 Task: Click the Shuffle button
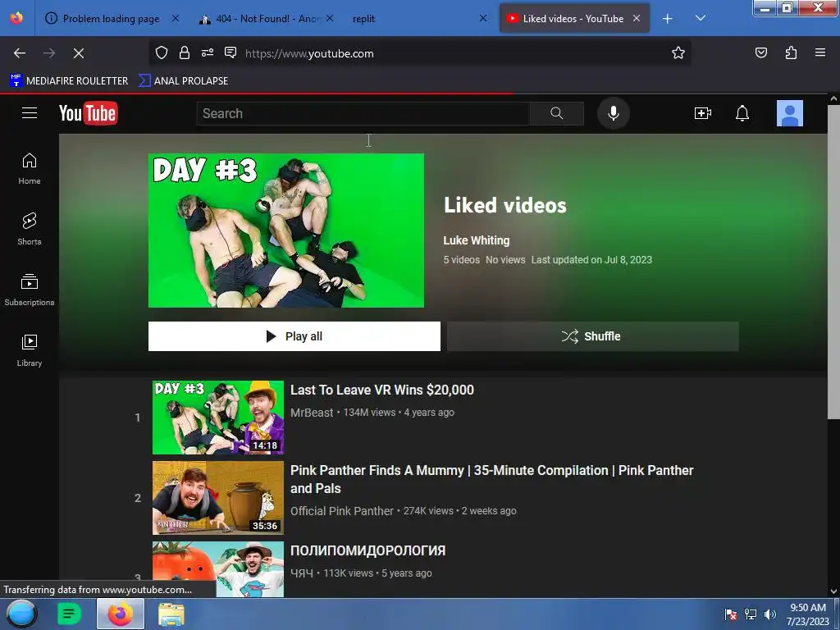[x=592, y=336]
